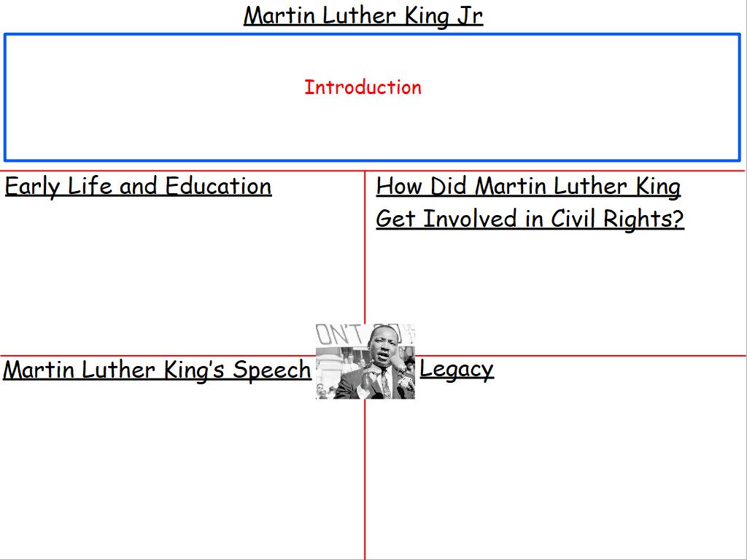747x560 pixels.
Task: Click the Martin Luther King Jr title
Action: coord(363,15)
